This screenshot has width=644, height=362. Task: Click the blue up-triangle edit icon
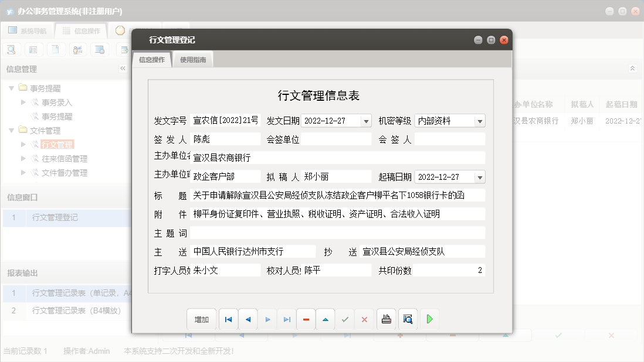[x=326, y=319]
